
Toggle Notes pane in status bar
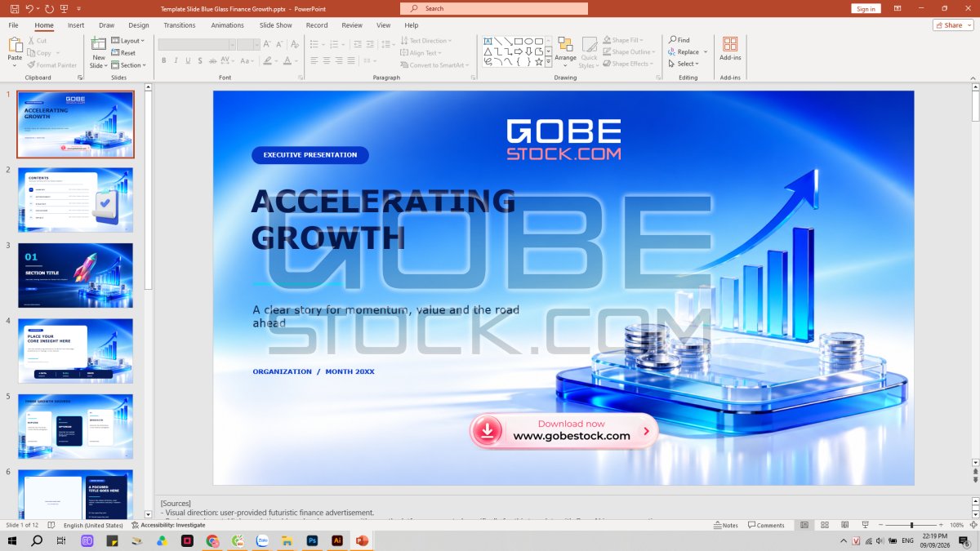tap(725, 525)
